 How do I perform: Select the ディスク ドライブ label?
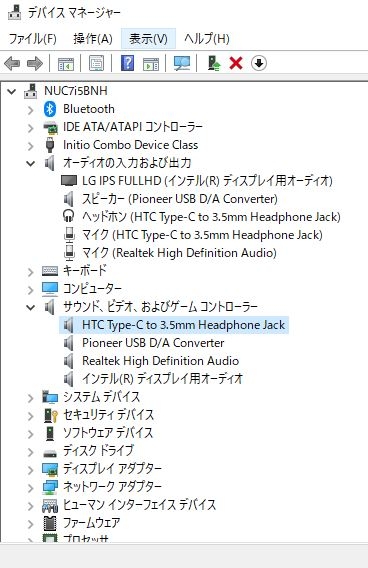99,451
